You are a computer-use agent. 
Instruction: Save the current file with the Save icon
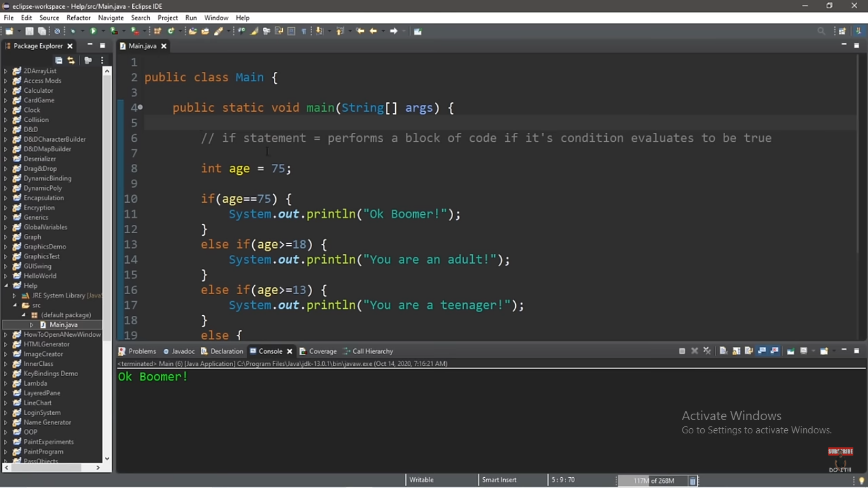(29, 31)
